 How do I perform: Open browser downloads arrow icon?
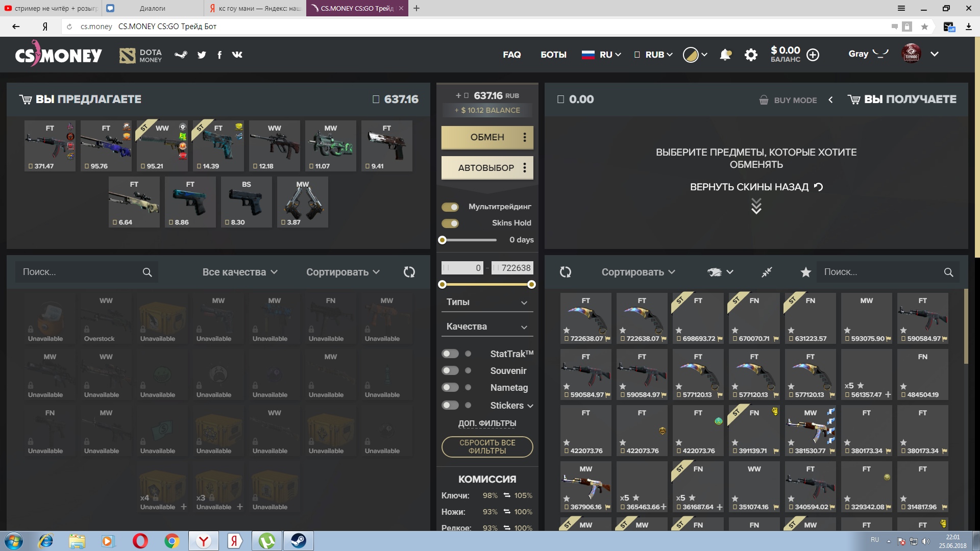[968, 27]
